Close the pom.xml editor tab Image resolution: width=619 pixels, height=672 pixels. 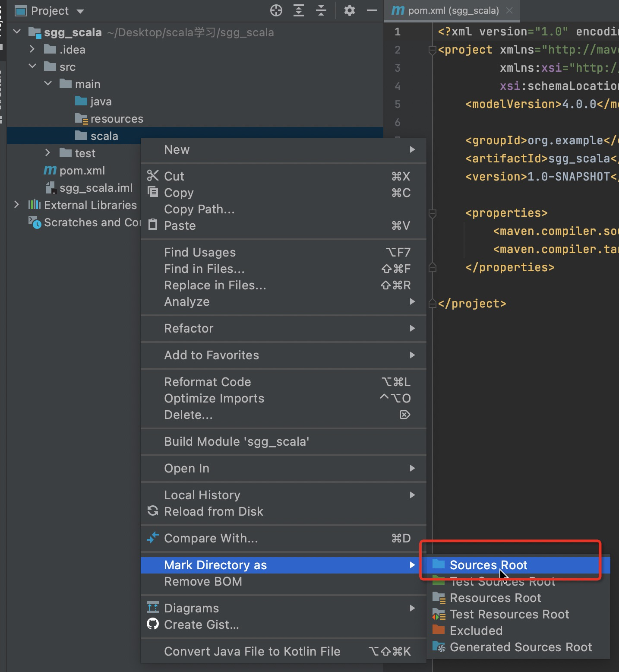[x=509, y=10]
